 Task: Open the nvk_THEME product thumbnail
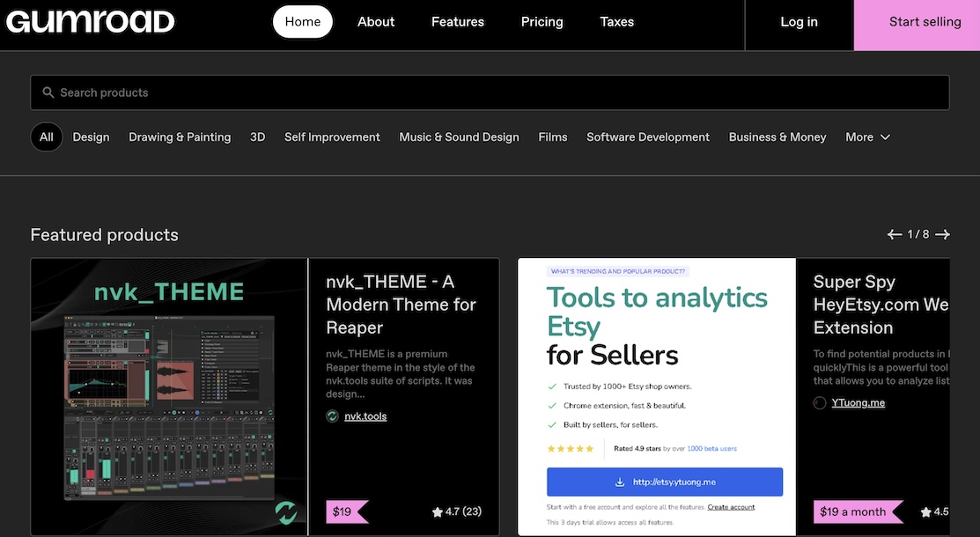[x=169, y=397]
